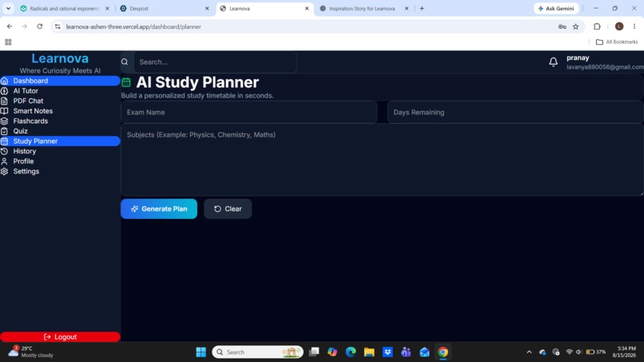Open the clock and date panel

624,352
